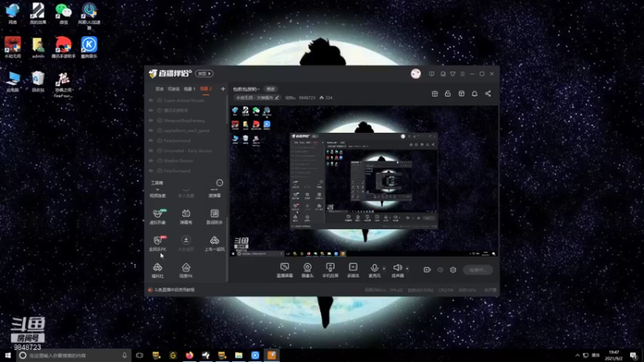Switch to the 场景 1 tab
The height and width of the screenshot is (362, 644).
coord(189,88)
